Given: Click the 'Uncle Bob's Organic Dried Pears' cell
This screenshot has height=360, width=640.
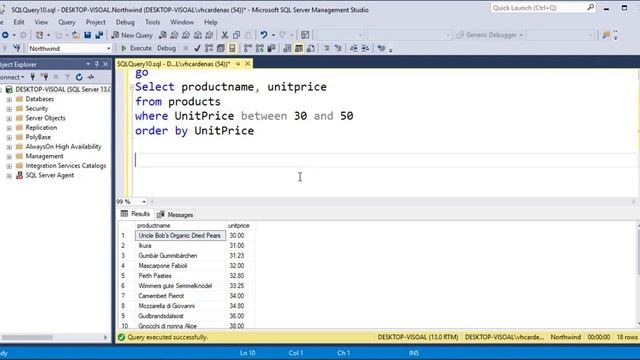Looking at the screenshot, I should 180,236.
